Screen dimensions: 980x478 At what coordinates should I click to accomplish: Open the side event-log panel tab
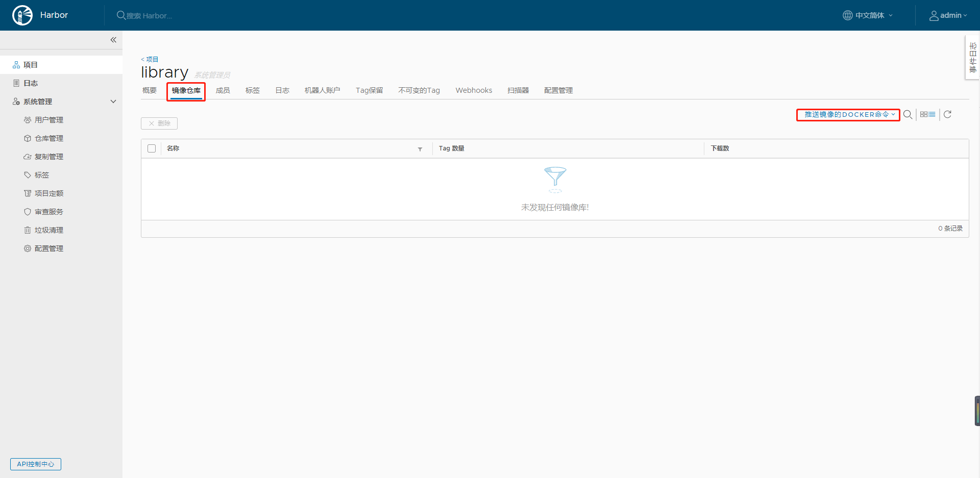pos(972,57)
